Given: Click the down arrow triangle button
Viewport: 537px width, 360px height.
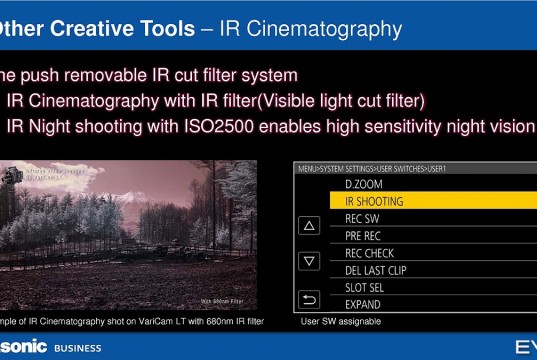Looking at the screenshot, I should coord(309,261).
